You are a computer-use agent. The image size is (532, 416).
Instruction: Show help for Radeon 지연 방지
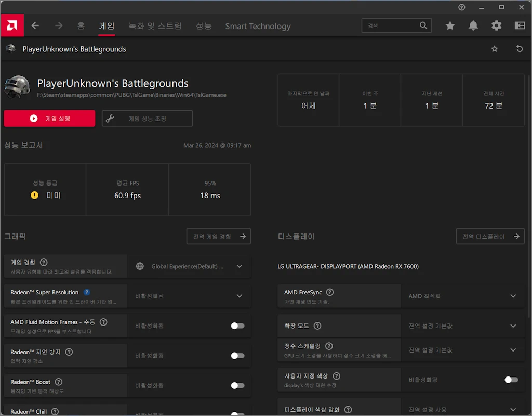[x=69, y=352]
